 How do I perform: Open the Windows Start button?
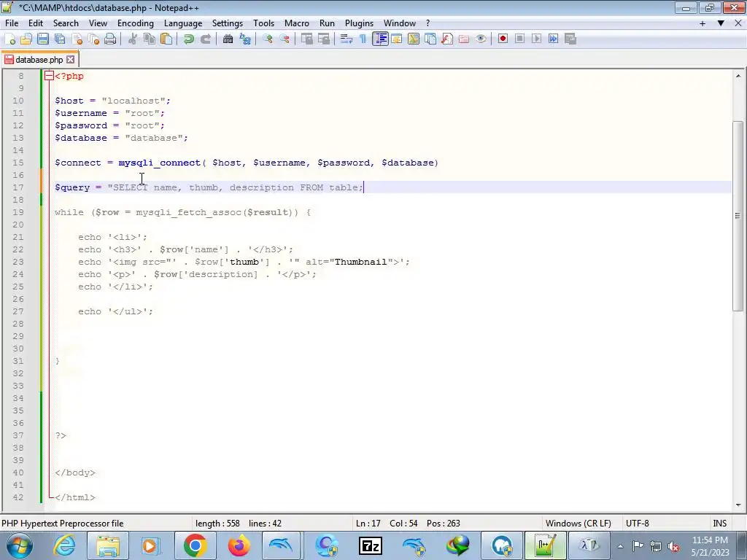[x=19, y=545]
